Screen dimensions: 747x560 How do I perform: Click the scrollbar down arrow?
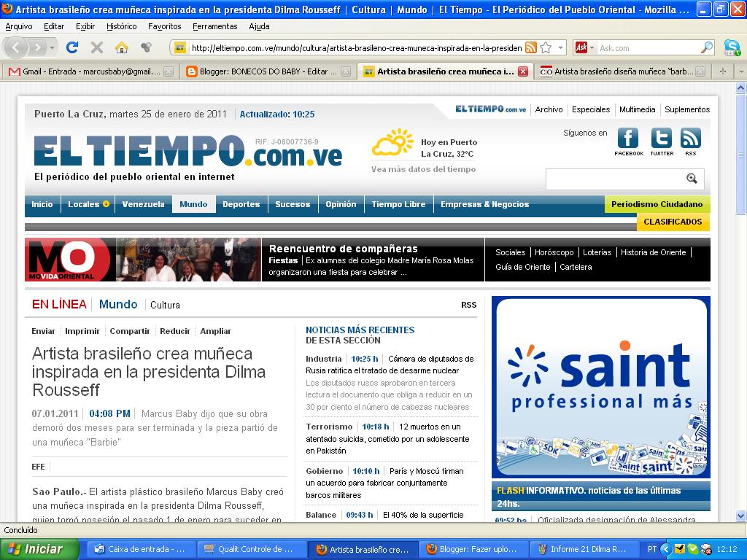coord(740,516)
